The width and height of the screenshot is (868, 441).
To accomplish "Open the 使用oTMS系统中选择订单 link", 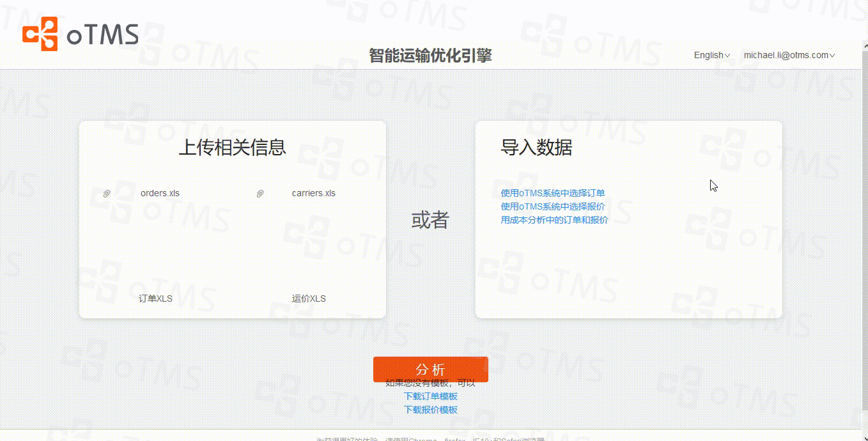I will pos(552,193).
